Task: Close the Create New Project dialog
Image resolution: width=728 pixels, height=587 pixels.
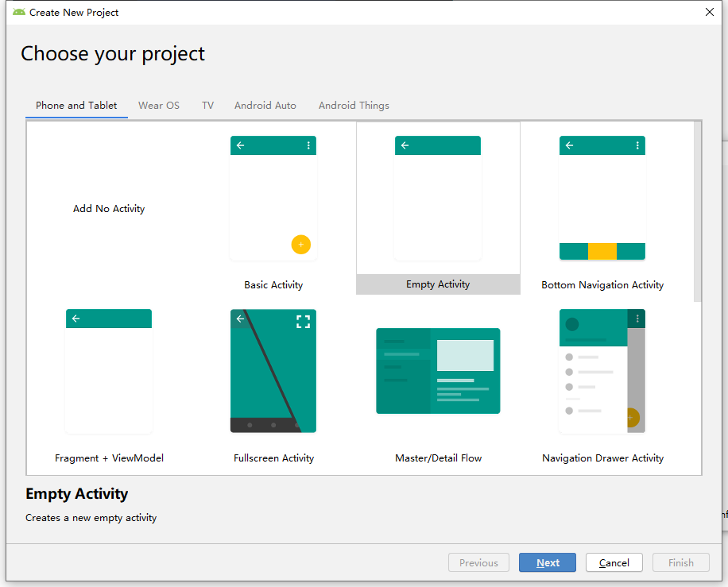Action: tap(710, 12)
